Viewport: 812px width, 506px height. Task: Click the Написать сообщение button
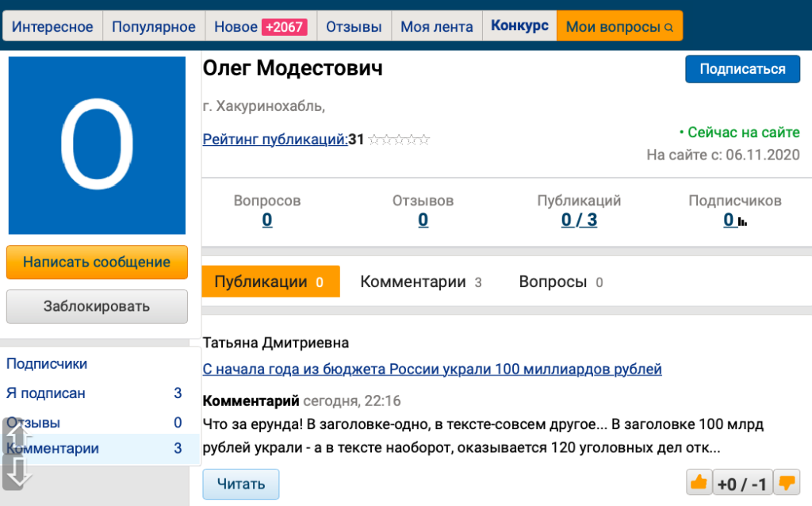click(97, 263)
